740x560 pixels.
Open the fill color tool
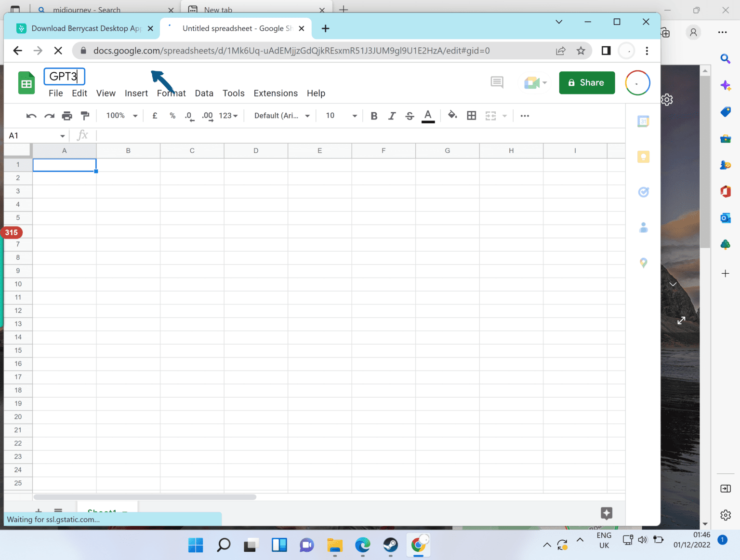point(452,116)
